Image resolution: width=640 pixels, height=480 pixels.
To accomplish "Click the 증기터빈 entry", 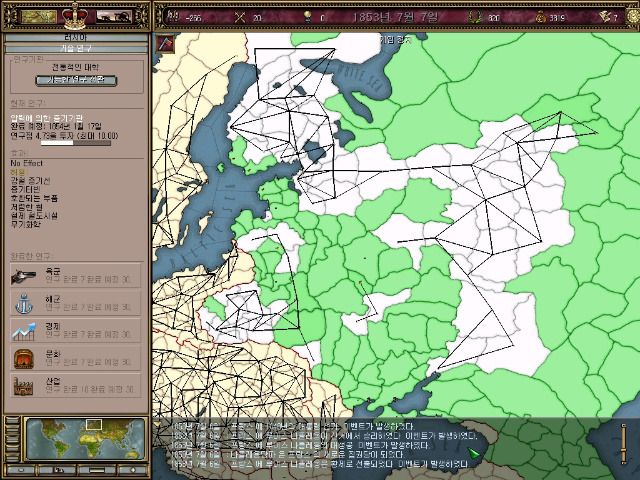I will coord(25,189).
